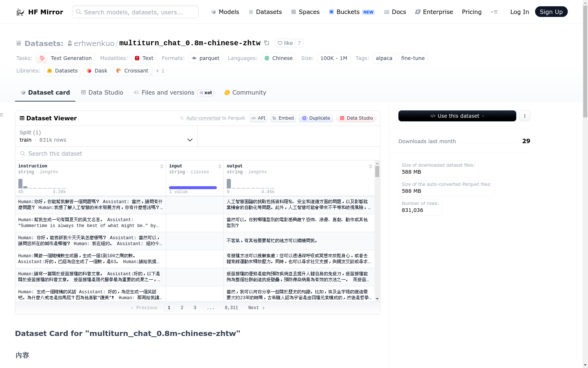Click the Data Studio button in viewer
Image resolution: width=588 pixels, height=368 pixels.
click(x=356, y=118)
